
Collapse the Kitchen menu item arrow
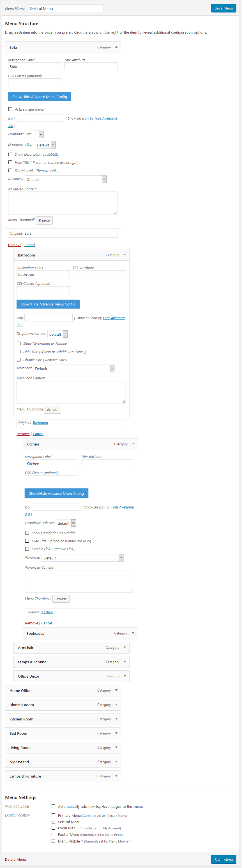(133, 444)
